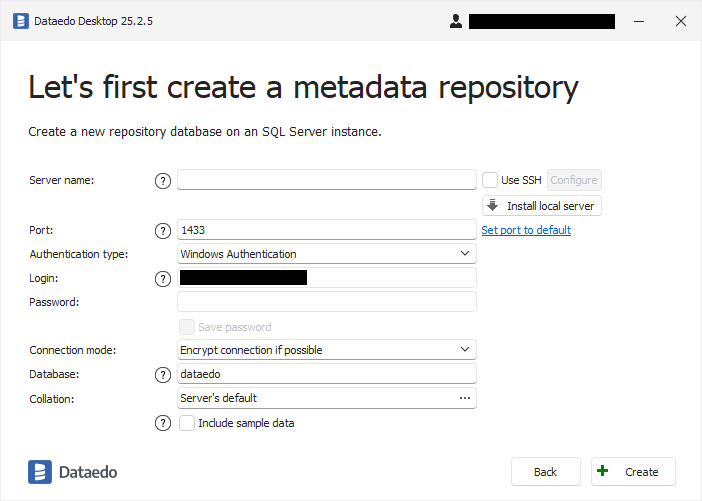The image size is (702, 501).
Task: Go Back to the previous step
Action: tap(546, 472)
